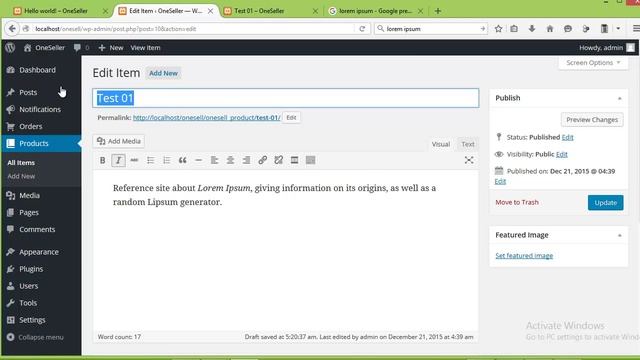The width and height of the screenshot is (640, 360).
Task: Toggle the editor toolbar kitchen sink
Action: 310,160
